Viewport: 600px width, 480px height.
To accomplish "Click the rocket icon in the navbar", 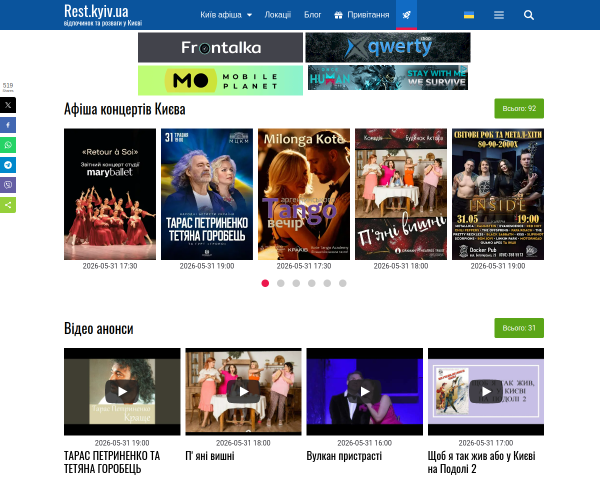I will tap(406, 15).
